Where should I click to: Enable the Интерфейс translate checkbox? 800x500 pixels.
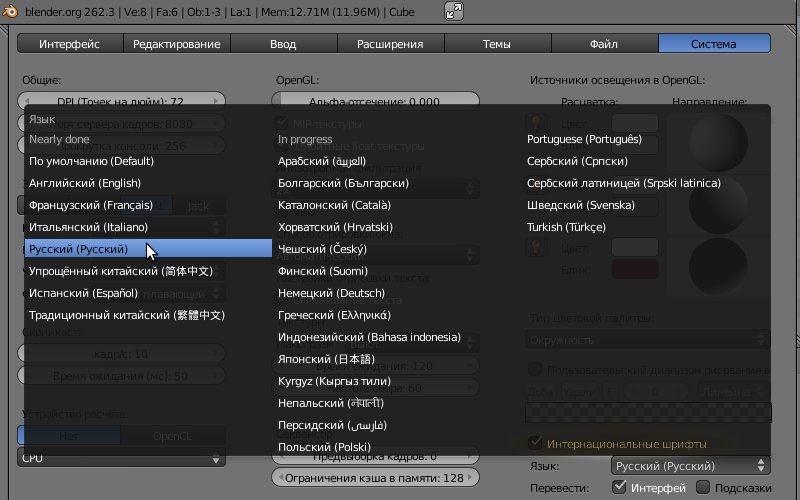pyautogui.click(x=620, y=487)
